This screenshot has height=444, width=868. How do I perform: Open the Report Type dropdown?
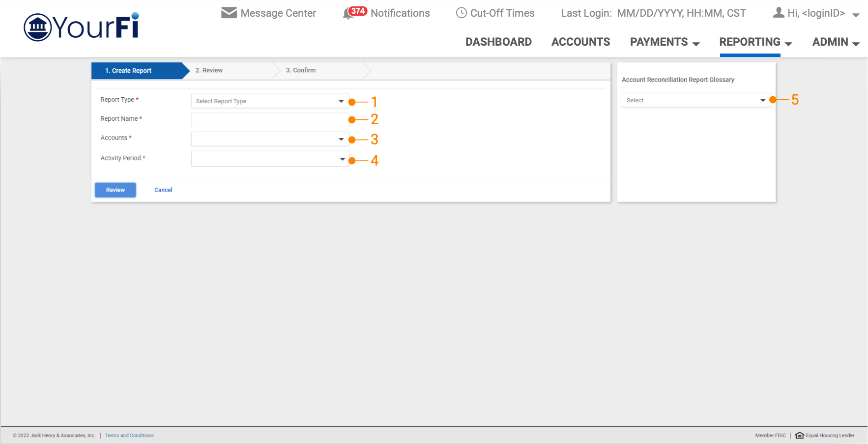pos(269,101)
